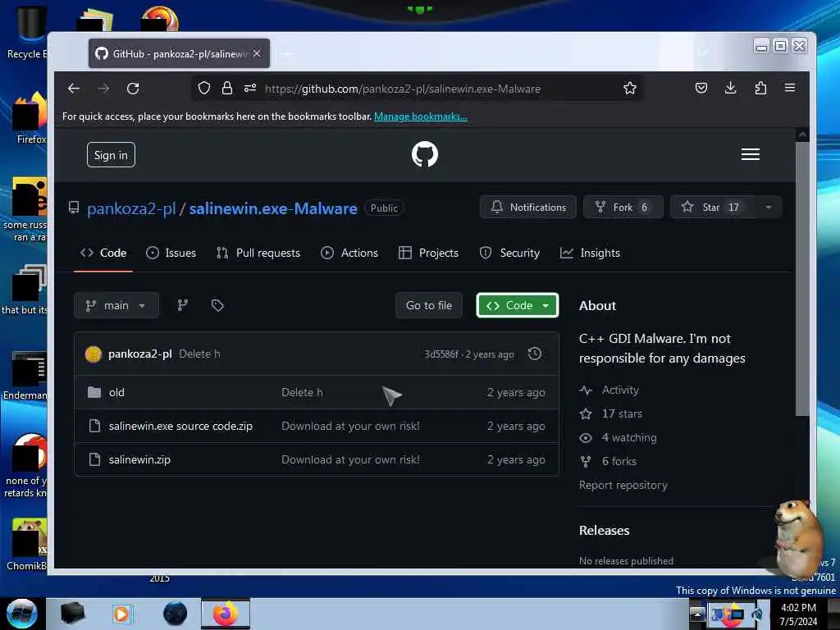840x630 pixels.
Task: Open the extensions puzzle icon
Action: (x=760, y=88)
